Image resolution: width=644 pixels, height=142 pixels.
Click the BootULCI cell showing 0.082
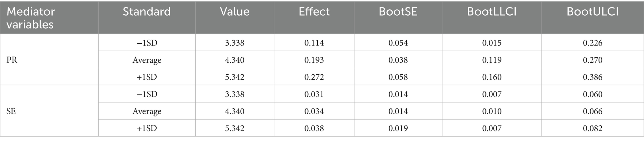(x=593, y=128)
